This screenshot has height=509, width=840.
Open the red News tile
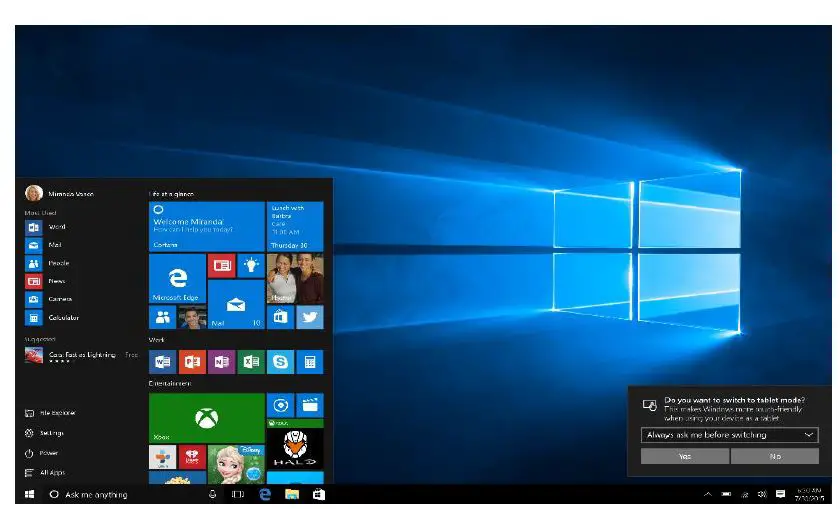pyautogui.click(x=221, y=265)
